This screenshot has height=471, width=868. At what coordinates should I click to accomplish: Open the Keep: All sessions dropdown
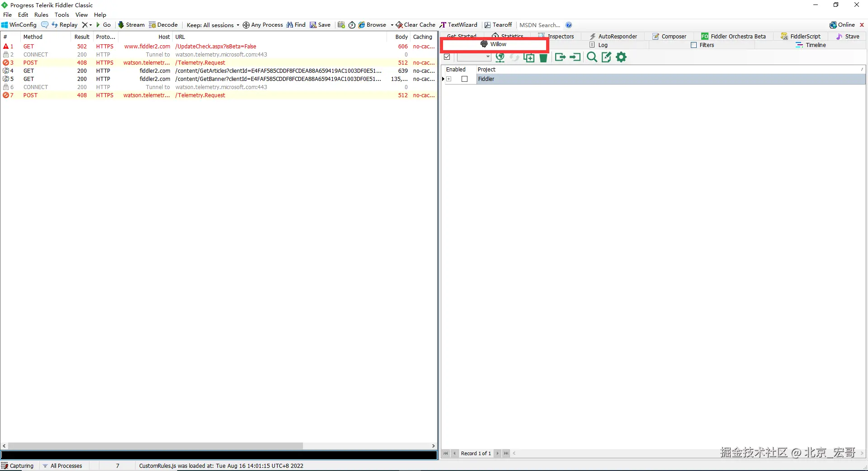pyautogui.click(x=213, y=25)
